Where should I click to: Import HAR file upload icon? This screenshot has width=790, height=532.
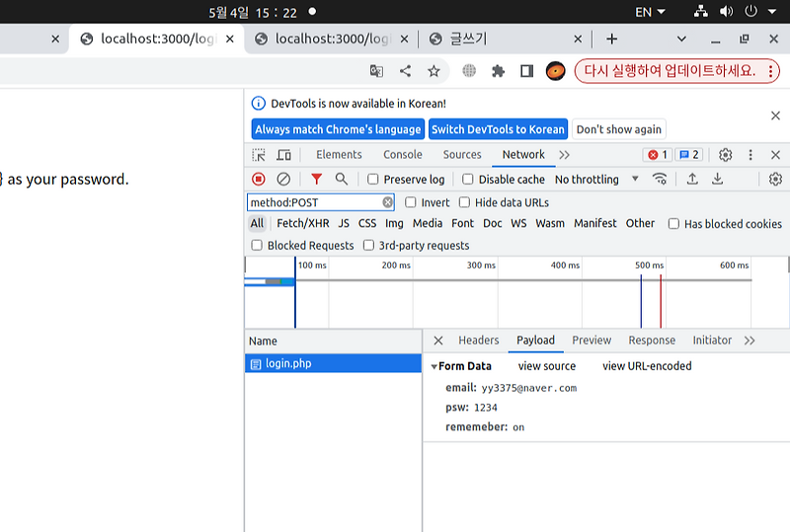(x=692, y=179)
